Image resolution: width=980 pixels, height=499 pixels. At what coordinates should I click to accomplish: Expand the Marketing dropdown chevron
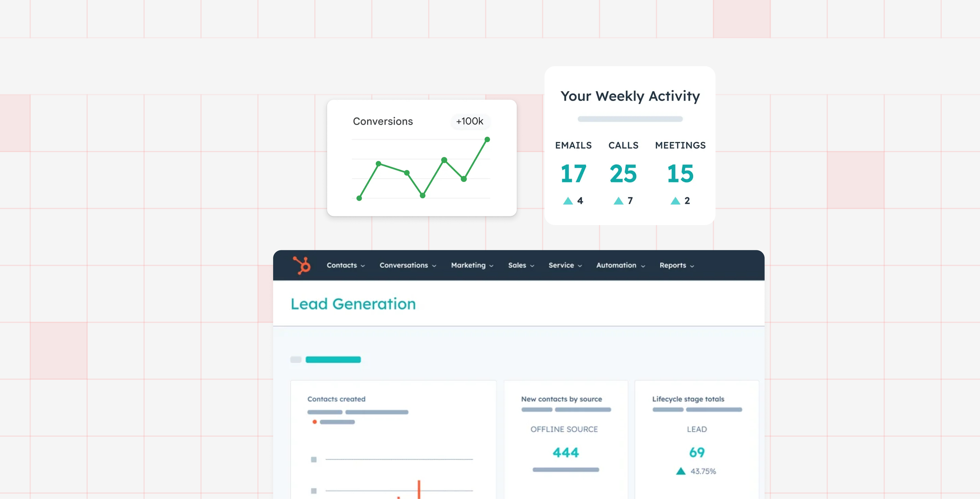tap(491, 266)
